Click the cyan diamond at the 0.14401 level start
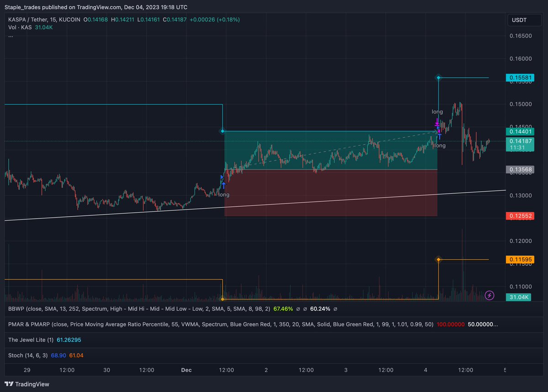548x392 pixels. (x=222, y=131)
